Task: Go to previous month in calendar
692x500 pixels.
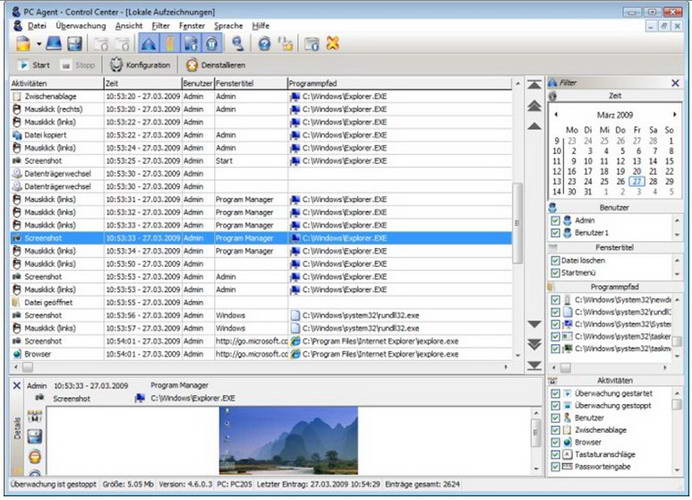Action: (x=554, y=115)
